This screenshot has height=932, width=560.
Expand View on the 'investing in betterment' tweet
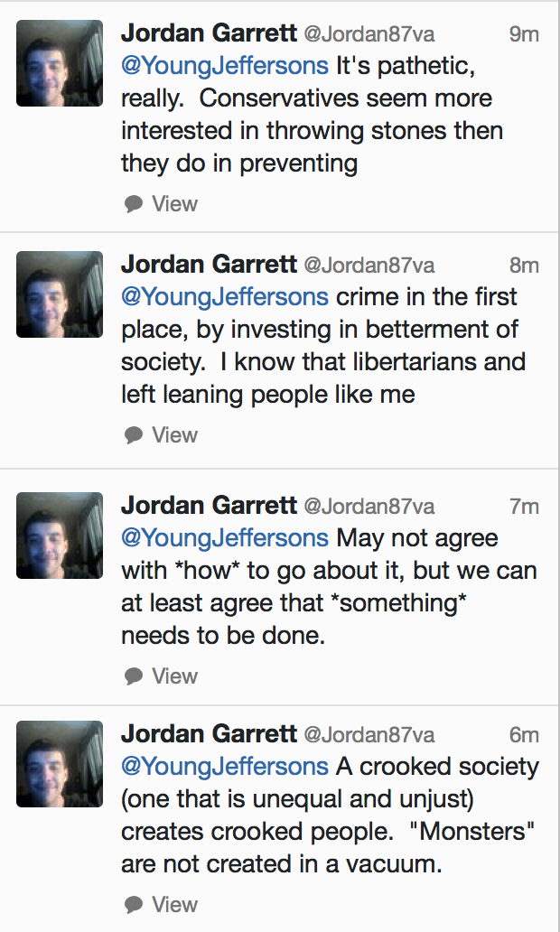point(174,435)
